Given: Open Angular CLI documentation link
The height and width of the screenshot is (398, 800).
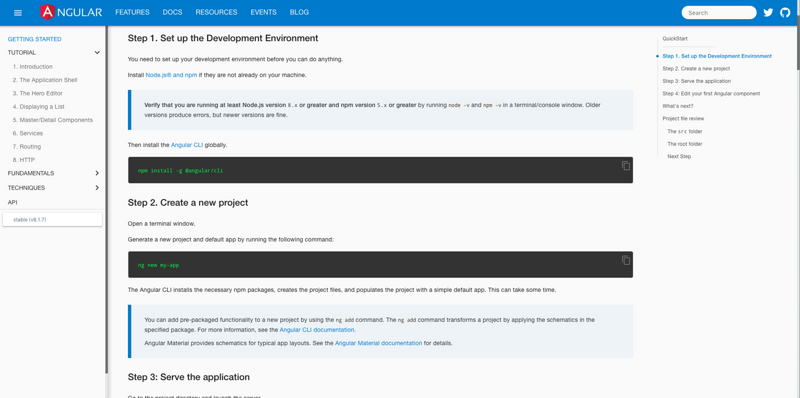Looking at the screenshot, I should [317, 330].
